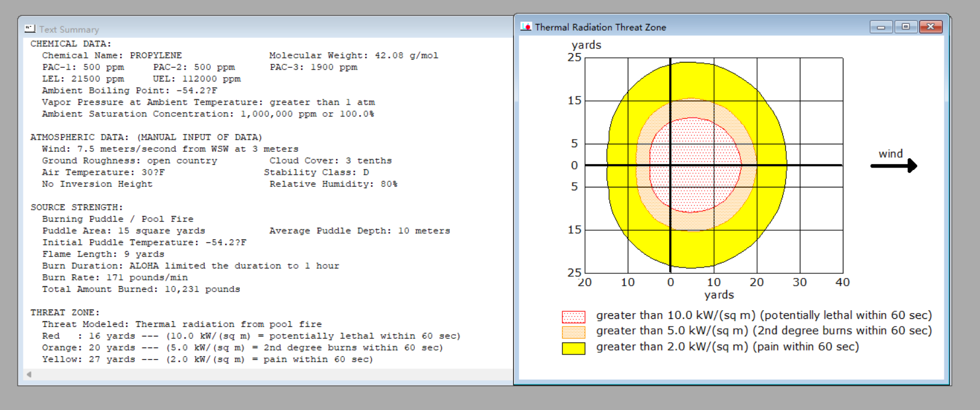980x410 pixels.
Task: Click the 30 tick label on horizontal axis
Action: (x=799, y=282)
